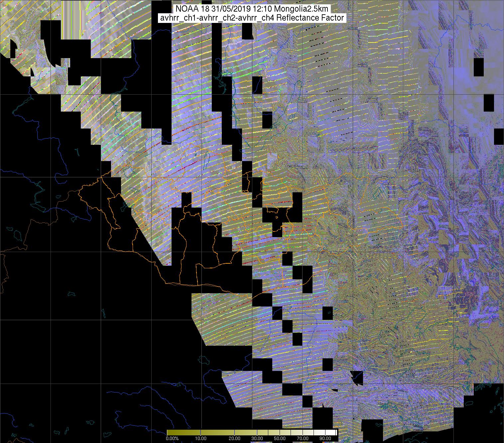This screenshot has height=443, width=504.
Task: Click the "90.00" scale label
Action: point(325,439)
